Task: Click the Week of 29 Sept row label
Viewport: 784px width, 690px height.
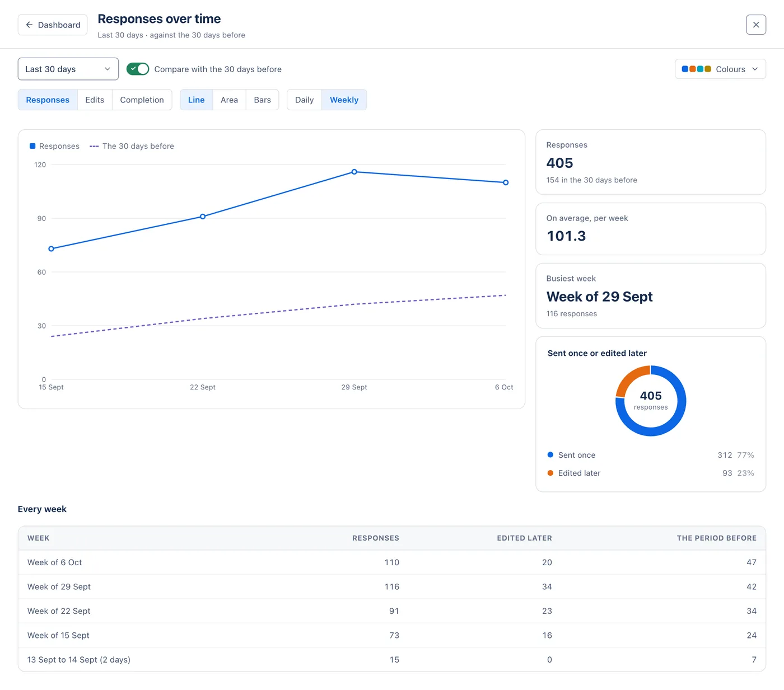Action: pyautogui.click(x=59, y=586)
